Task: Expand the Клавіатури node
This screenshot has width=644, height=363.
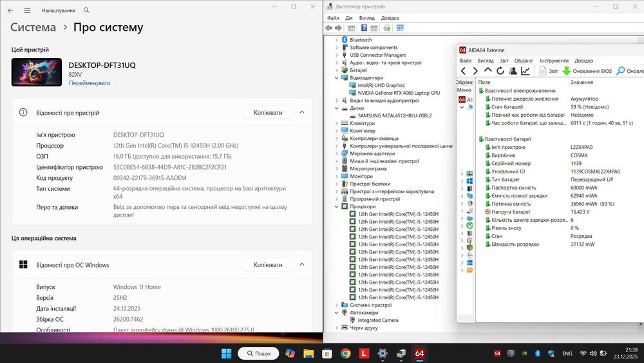Action: coord(337,123)
